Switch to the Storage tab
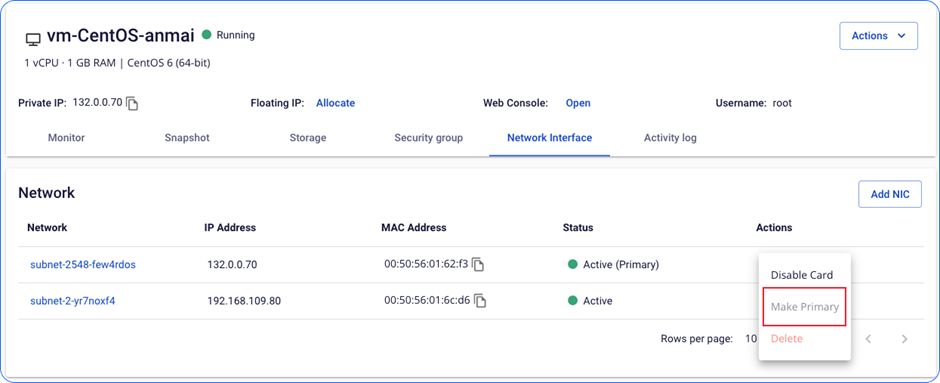The width and height of the screenshot is (940, 383). [308, 138]
